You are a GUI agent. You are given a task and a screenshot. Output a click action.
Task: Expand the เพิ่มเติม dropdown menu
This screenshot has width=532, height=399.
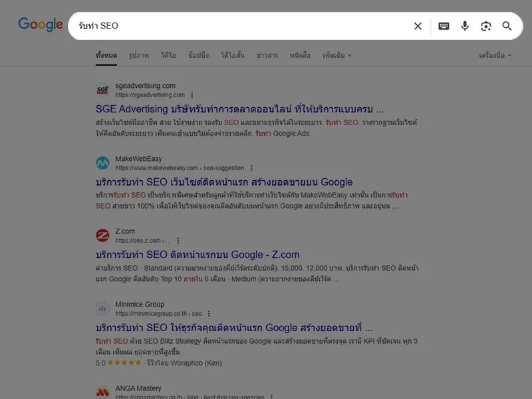pyautogui.click(x=336, y=55)
